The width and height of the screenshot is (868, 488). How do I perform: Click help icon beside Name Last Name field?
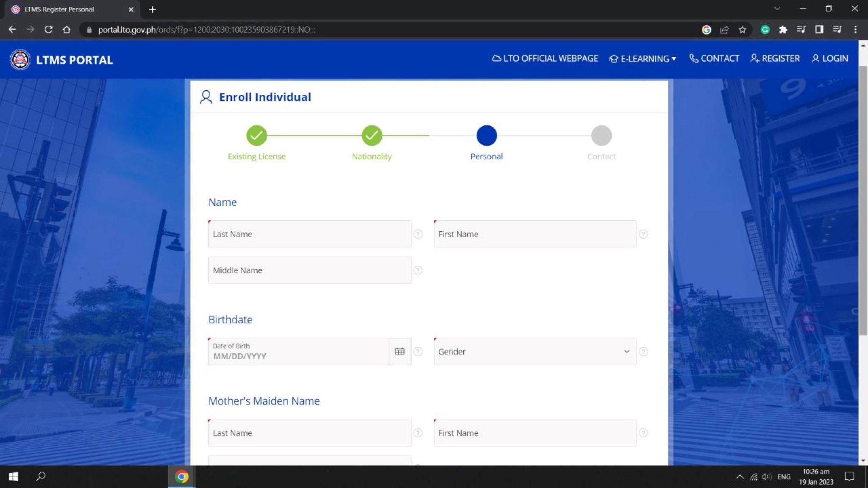click(x=418, y=234)
